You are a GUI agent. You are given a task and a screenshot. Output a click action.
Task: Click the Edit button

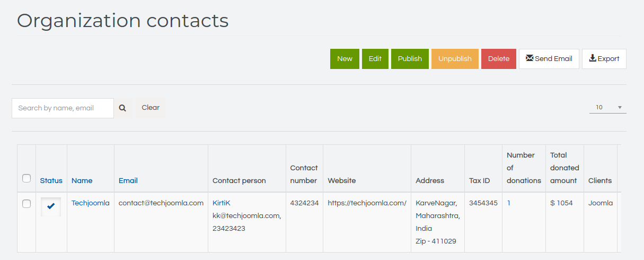coord(375,59)
